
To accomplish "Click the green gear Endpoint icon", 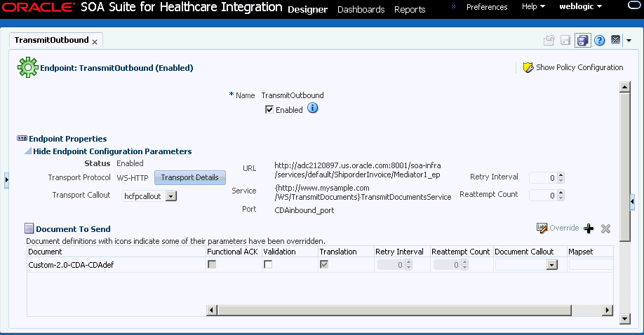I will coord(27,67).
